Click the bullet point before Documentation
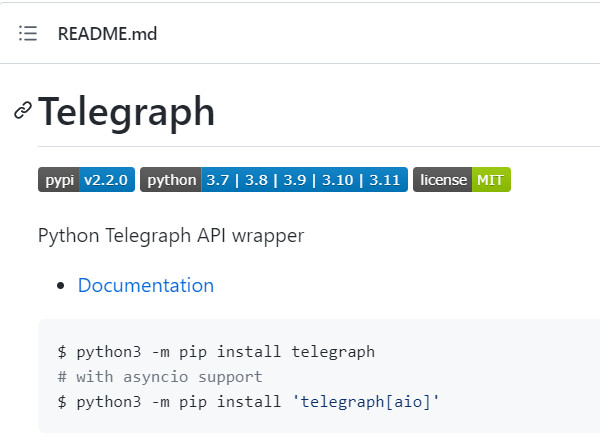Screen dimensions: 600x447 point(62,286)
